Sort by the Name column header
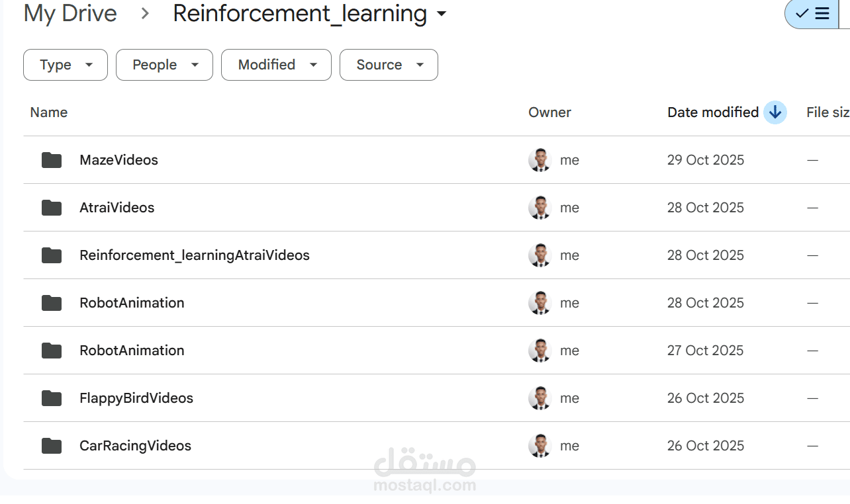The width and height of the screenshot is (850, 504). [x=49, y=112]
